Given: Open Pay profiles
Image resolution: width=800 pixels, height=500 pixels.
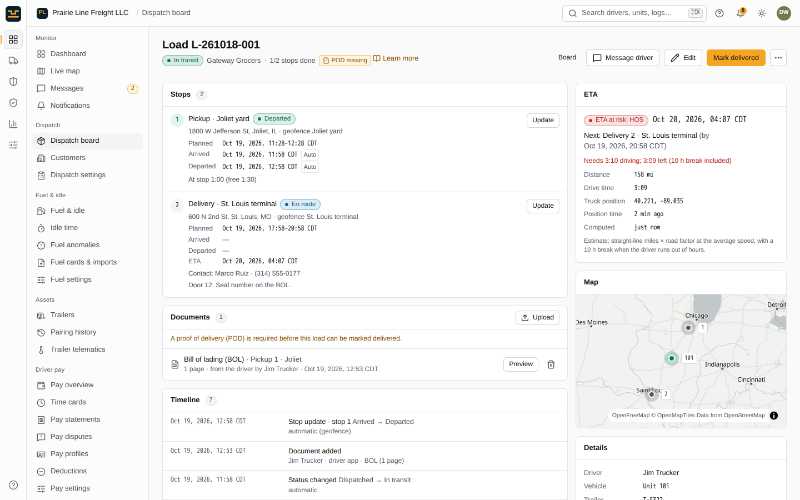Looking at the screenshot, I should [87, 454].
